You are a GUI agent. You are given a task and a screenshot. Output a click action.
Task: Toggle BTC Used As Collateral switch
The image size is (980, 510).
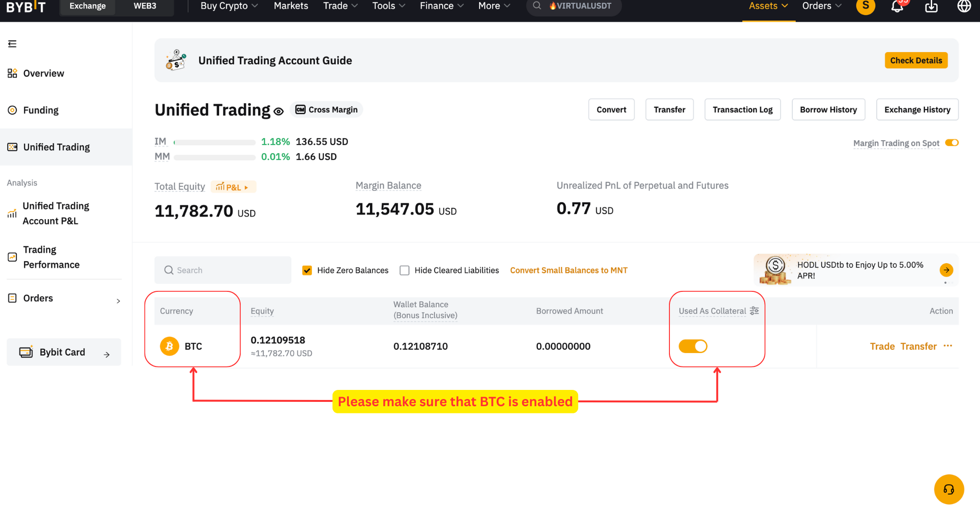(x=693, y=346)
